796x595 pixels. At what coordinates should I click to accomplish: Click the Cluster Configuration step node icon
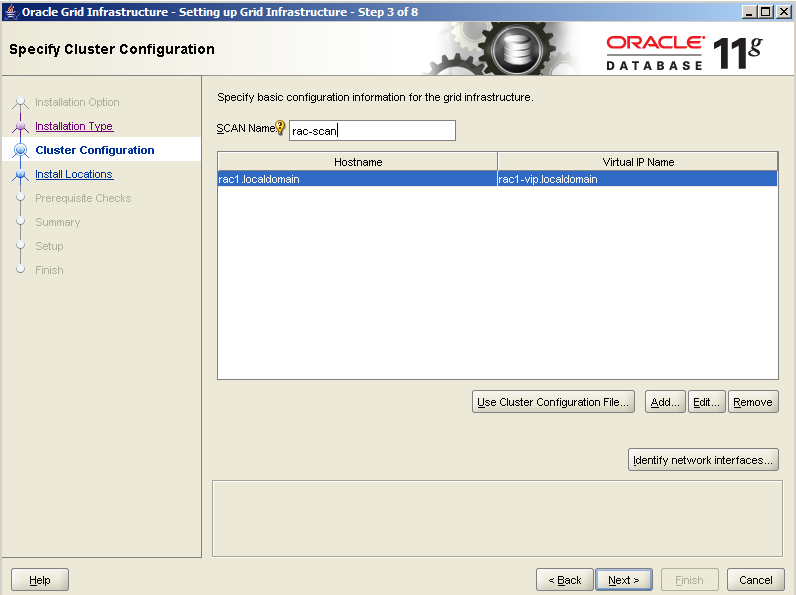coord(20,150)
